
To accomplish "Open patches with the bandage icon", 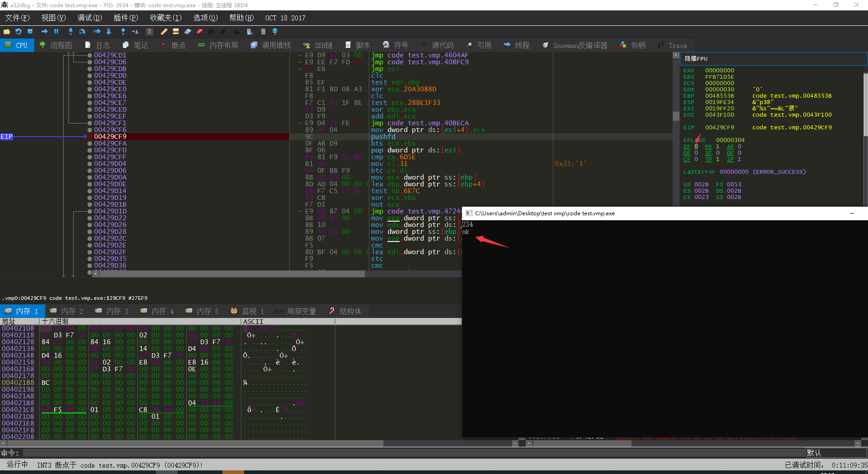I will tap(164, 32).
